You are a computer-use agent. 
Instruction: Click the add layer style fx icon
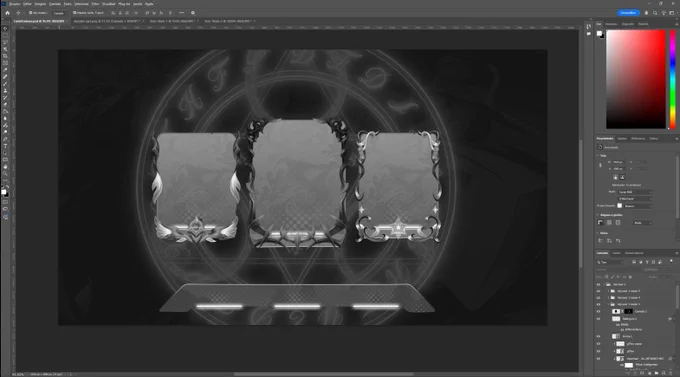coord(635,373)
